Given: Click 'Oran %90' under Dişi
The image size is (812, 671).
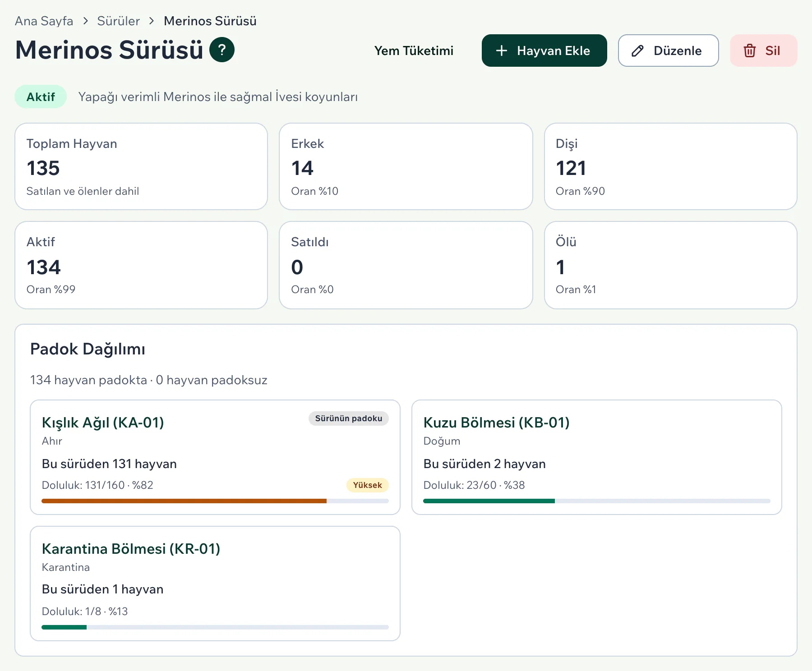Looking at the screenshot, I should [x=580, y=191].
